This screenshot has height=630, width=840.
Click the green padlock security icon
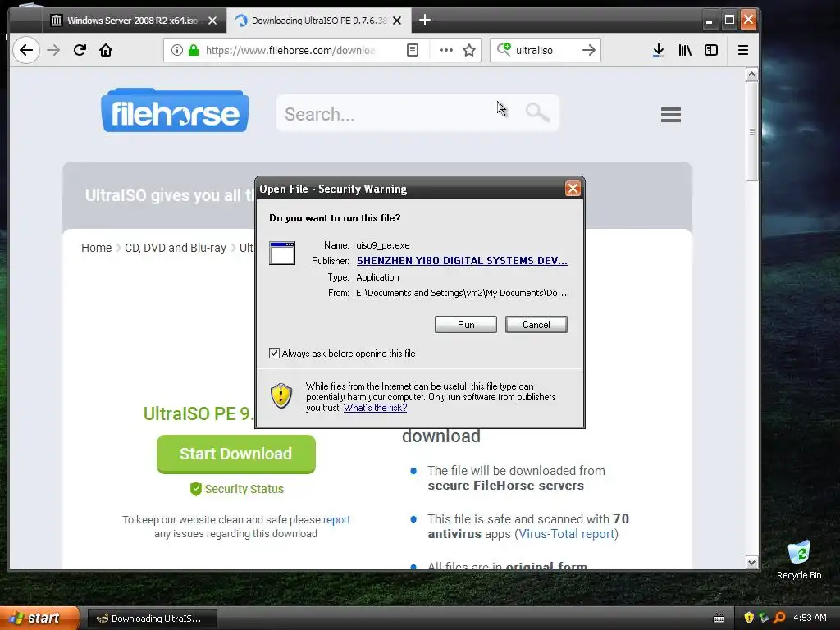(x=194, y=50)
